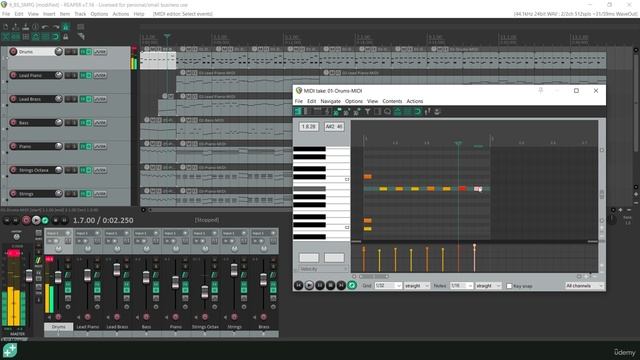Image resolution: width=640 pixels, height=360 pixels.
Task: Toggle the Grid lines toolbar icon
Action: tap(45, 37)
